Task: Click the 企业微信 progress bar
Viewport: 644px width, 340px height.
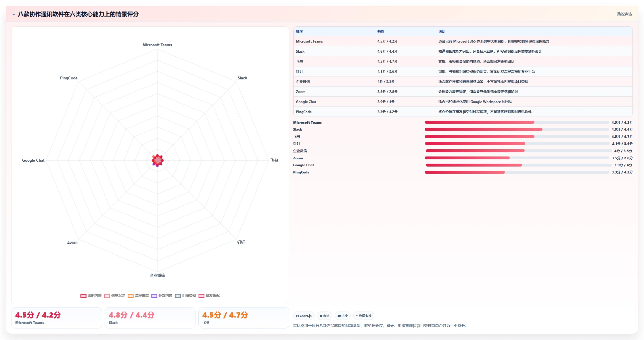Action: [x=519, y=151]
